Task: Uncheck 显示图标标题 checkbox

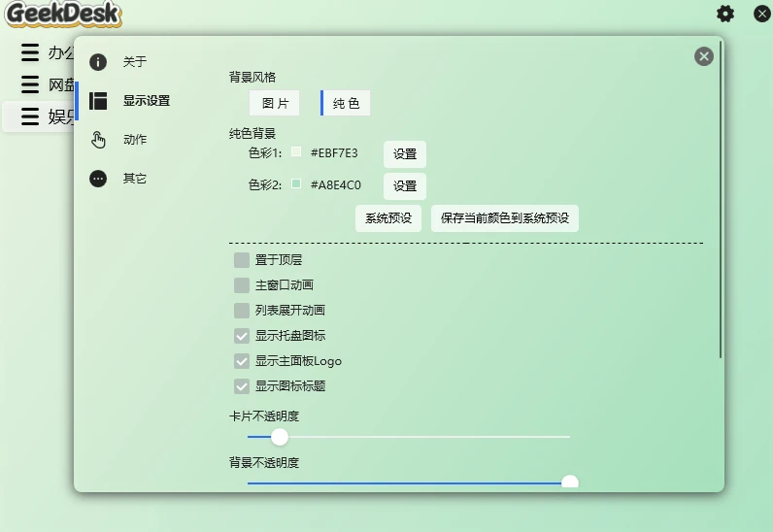Action: [x=242, y=386]
